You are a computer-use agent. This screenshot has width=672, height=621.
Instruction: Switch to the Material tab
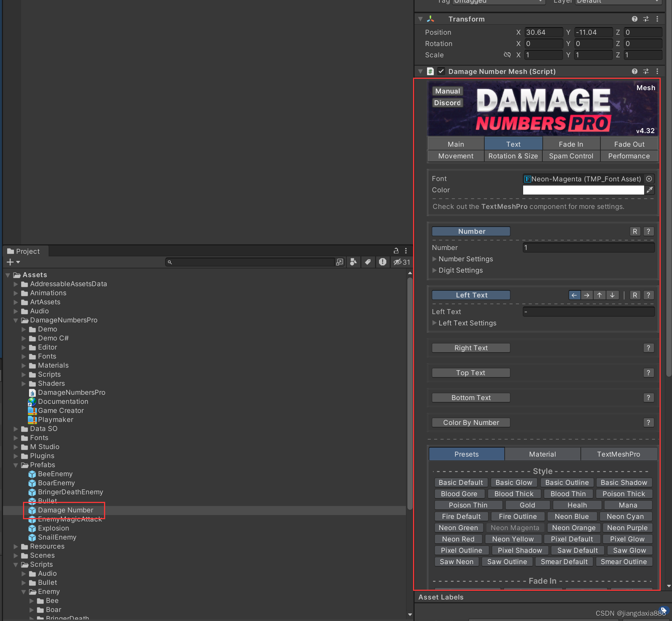(542, 454)
